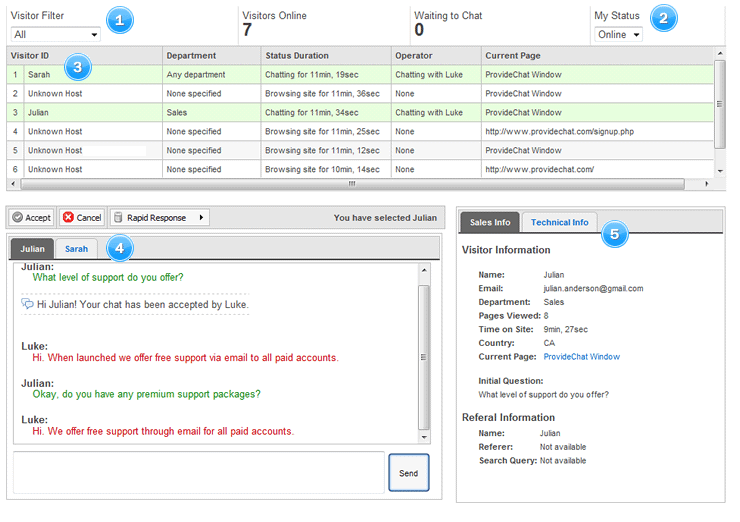Click the red Cancel icon
This screenshot has height=522, width=740.
coord(67,217)
